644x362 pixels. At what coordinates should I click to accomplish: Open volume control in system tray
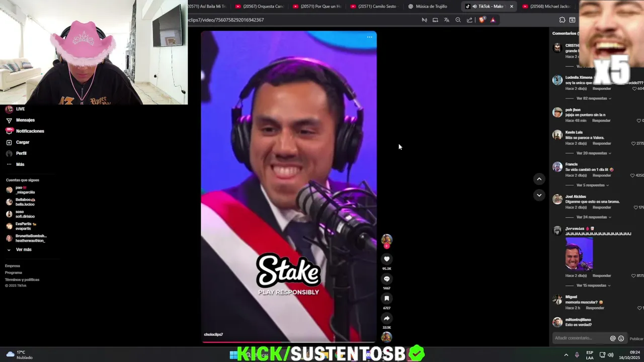coord(610,355)
